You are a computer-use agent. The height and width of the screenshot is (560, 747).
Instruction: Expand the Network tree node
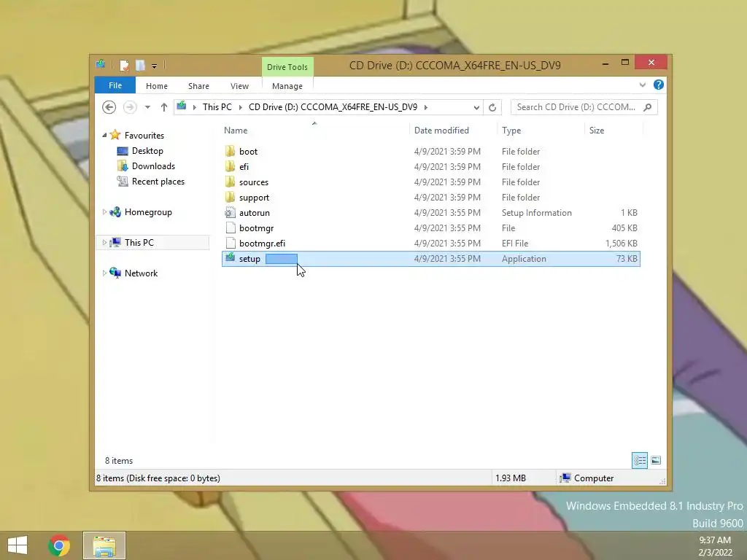click(104, 273)
